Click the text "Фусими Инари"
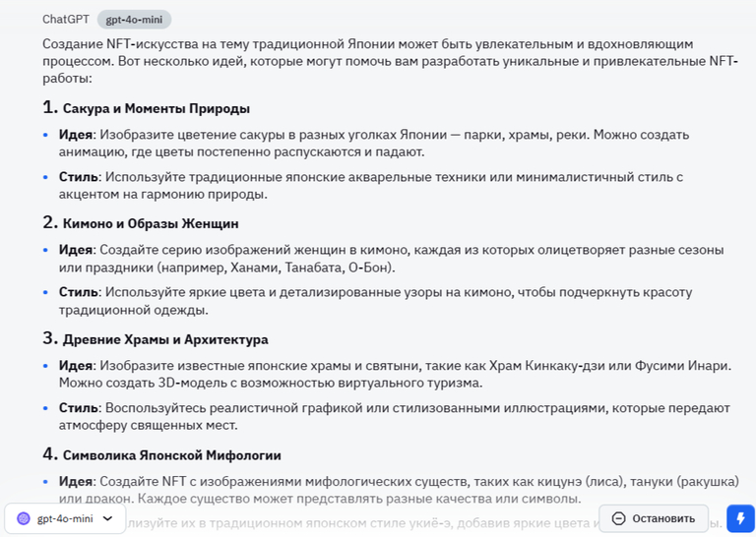756x537 pixels. 681,366
